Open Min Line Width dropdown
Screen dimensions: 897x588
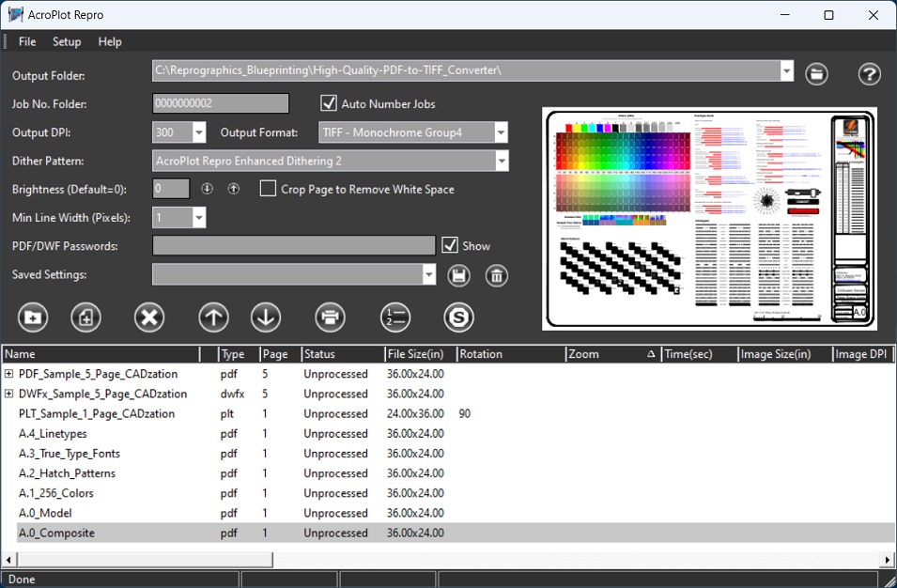pyautogui.click(x=198, y=217)
